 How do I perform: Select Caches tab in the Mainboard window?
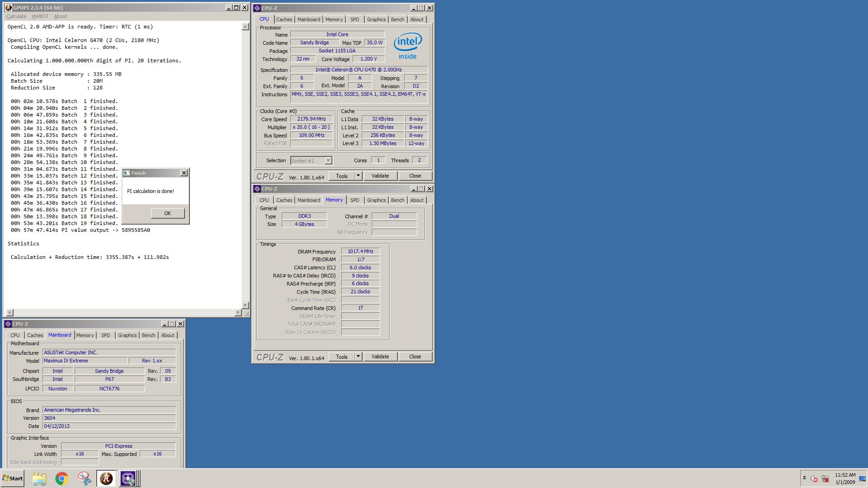point(35,335)
